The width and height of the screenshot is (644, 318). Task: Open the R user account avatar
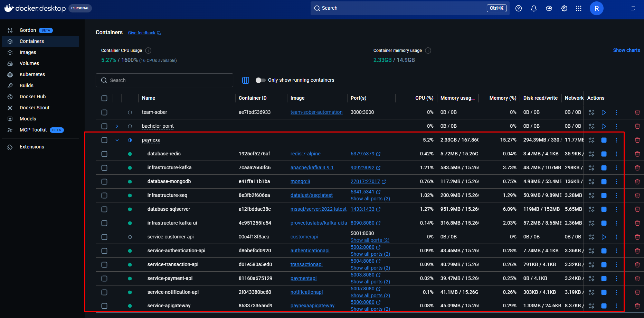[596, 8]
